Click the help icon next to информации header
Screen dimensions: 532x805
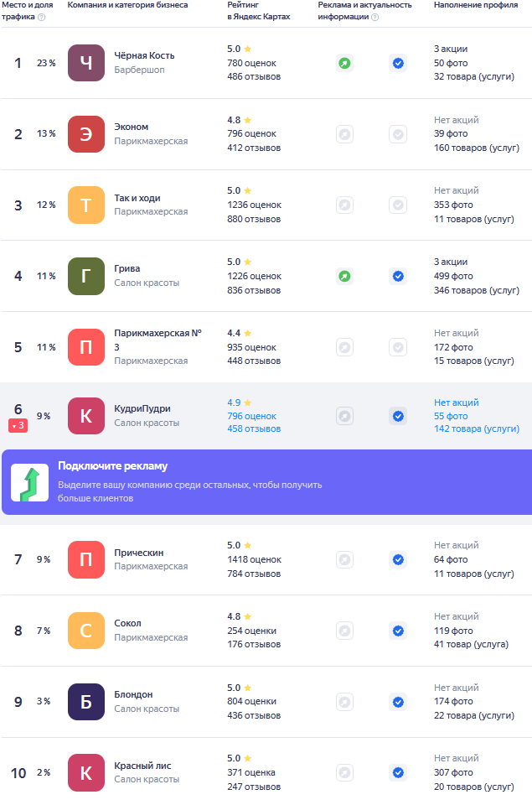click(374, 17)
